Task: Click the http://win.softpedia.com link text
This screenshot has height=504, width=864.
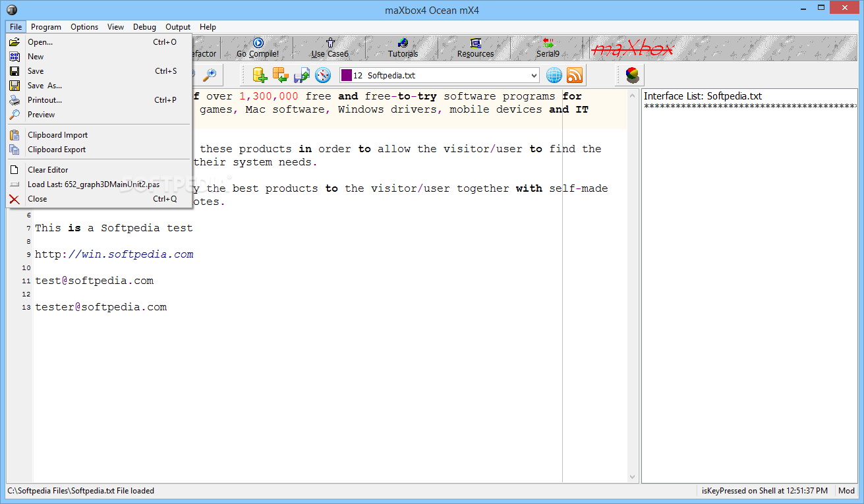Action: [114, 254]
